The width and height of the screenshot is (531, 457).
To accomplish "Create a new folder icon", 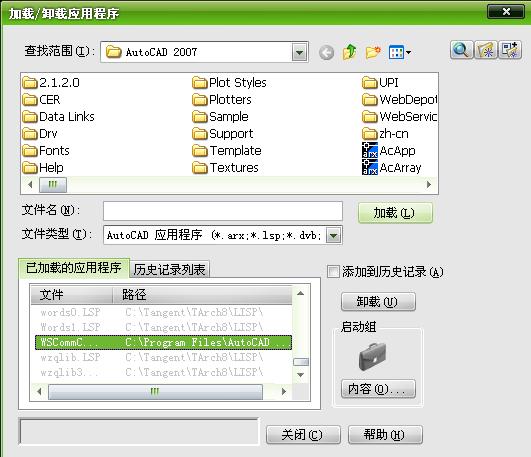I will tap(373, 52).
